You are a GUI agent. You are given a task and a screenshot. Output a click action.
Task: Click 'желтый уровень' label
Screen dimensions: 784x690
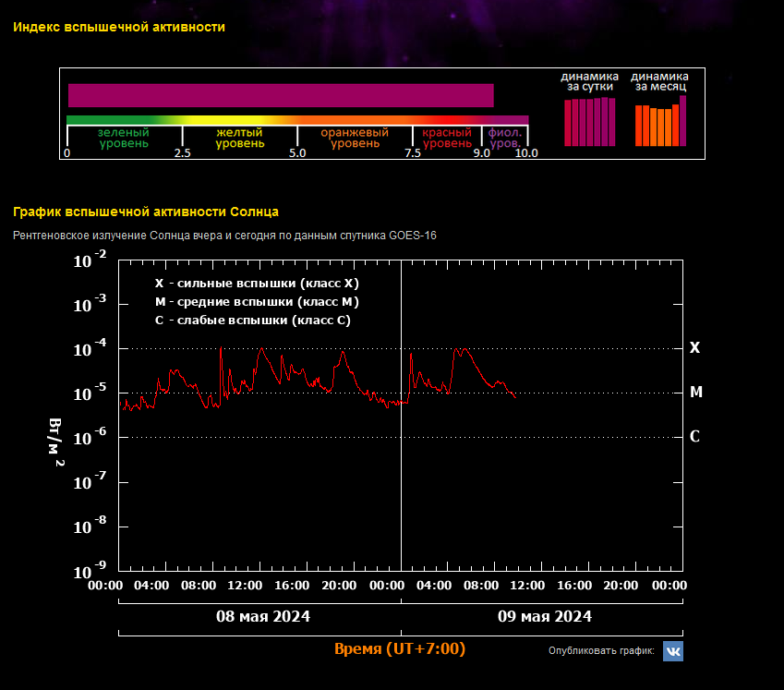[239, 138]
